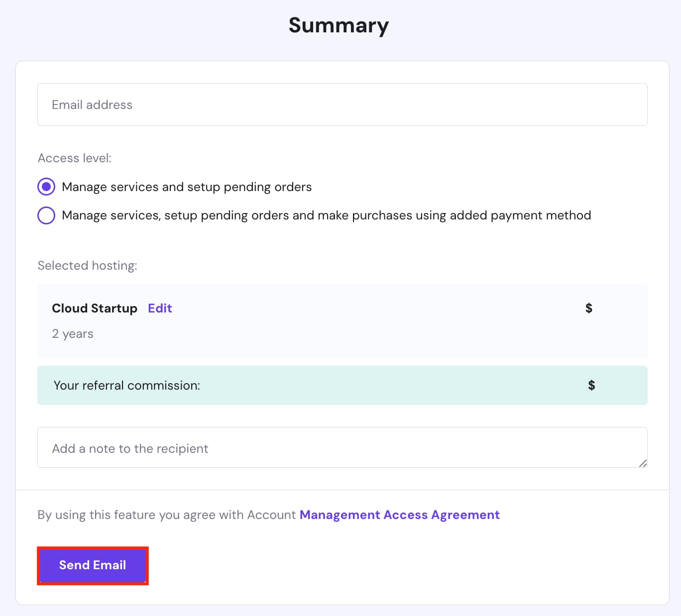Open the Management Access Agreement link
This screenshot has width=681, height=616.
(x=399, y=515)
